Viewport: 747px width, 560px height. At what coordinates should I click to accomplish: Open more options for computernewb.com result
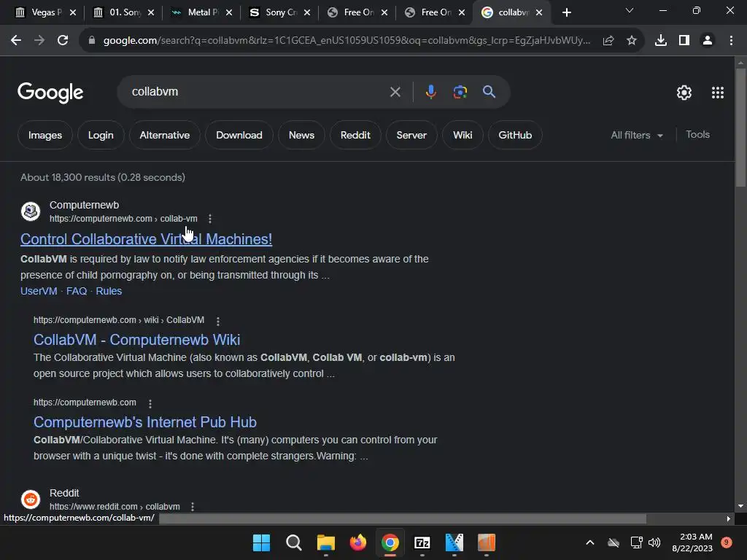pos(150,403)
